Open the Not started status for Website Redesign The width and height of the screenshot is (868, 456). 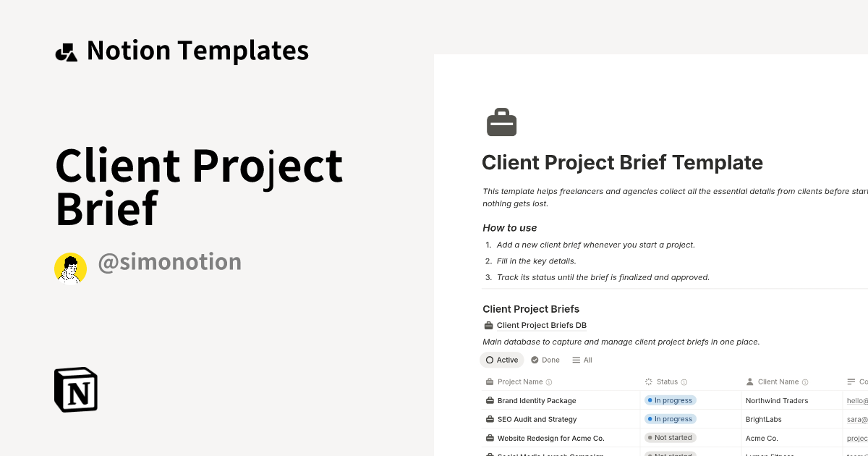(x=670, y=437)
